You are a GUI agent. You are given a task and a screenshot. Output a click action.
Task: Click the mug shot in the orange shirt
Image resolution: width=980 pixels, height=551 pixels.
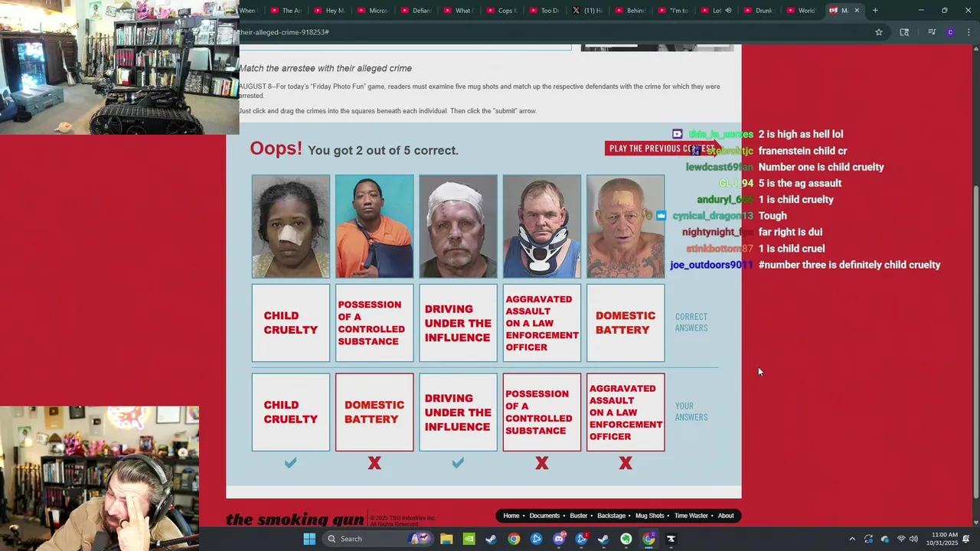coord(374,227)
